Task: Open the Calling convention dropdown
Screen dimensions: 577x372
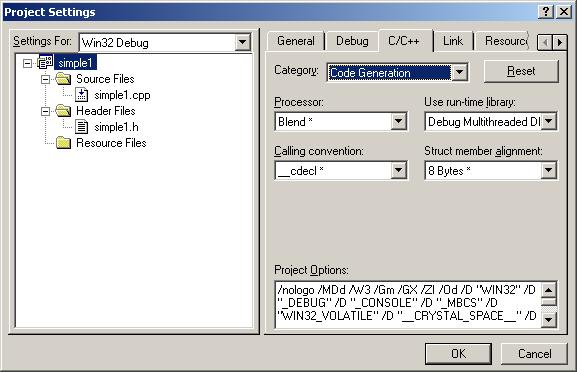Action: 399,170
